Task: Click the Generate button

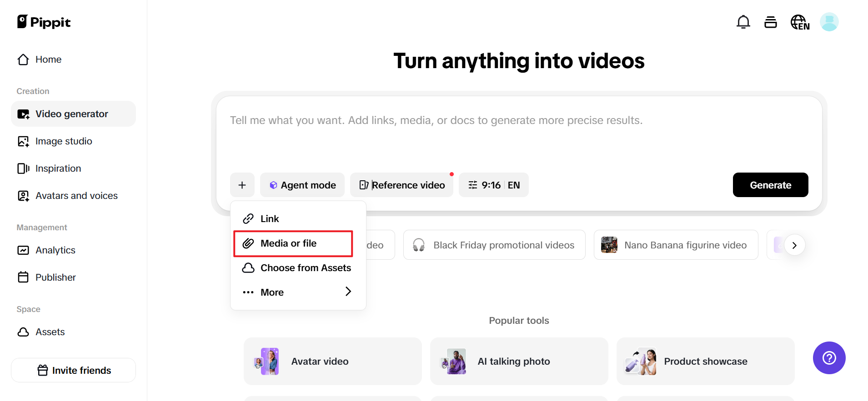Action: pos(770,185)
